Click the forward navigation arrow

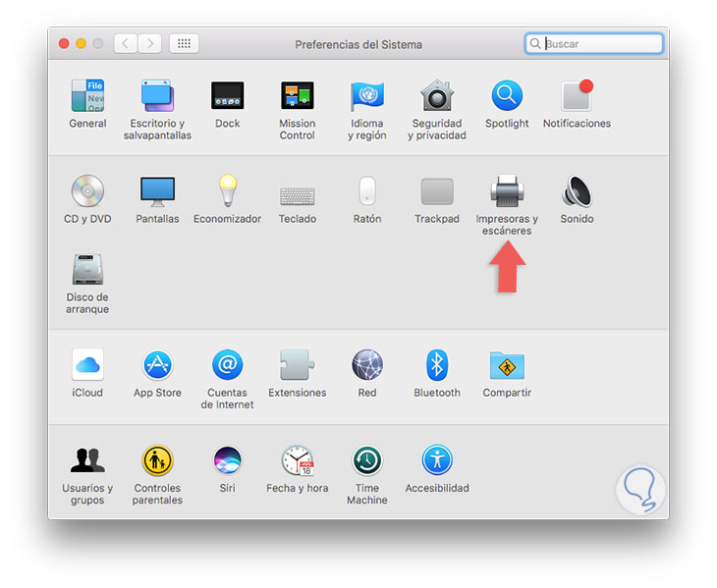[149, 44]
